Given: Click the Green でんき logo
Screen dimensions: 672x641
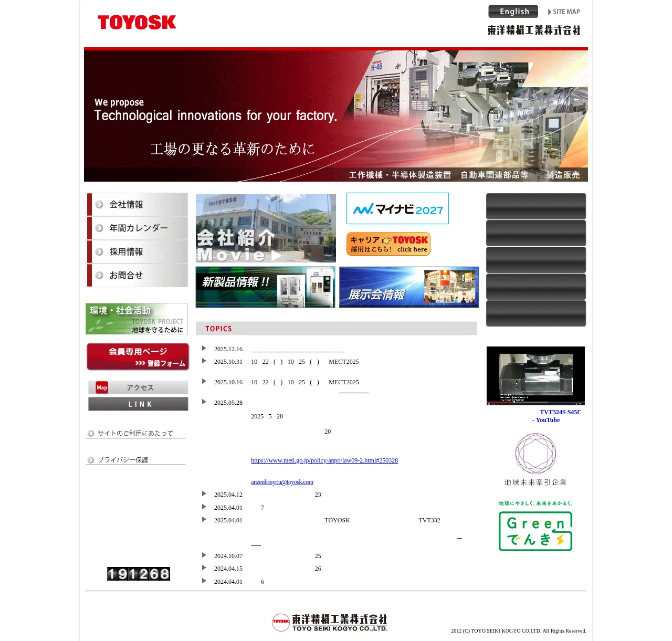Looking at the screenshot, I should (x=535, y=530).
